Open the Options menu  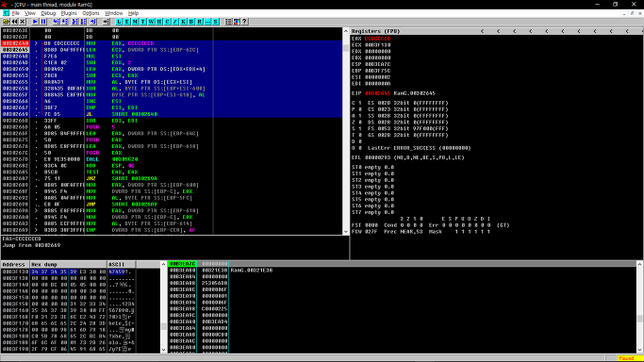coord(91,13)
